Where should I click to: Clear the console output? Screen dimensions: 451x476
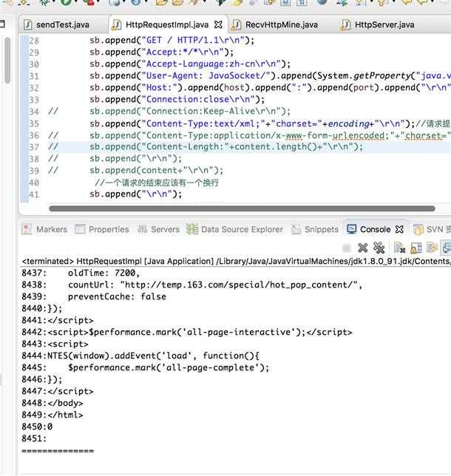coord(399,248)
